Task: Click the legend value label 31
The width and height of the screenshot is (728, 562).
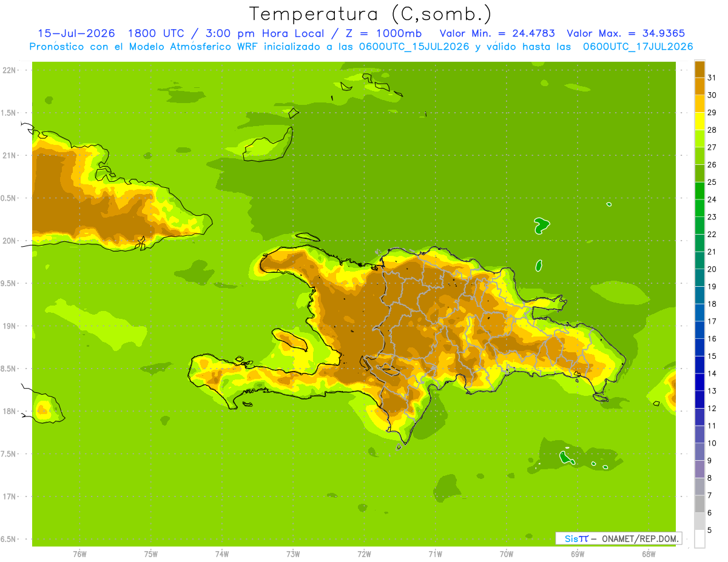Action: pos(712,78)
